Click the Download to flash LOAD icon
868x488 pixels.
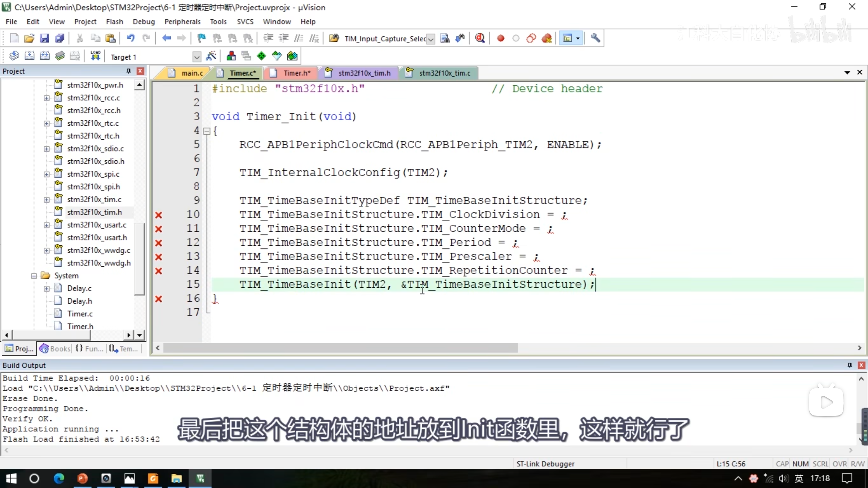(x=95, y=56)
